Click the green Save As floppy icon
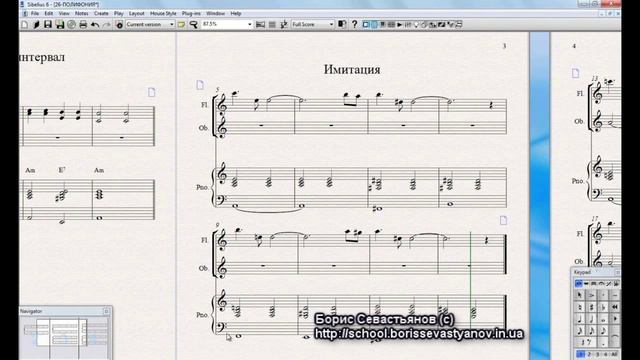 (x=60, y=24)
